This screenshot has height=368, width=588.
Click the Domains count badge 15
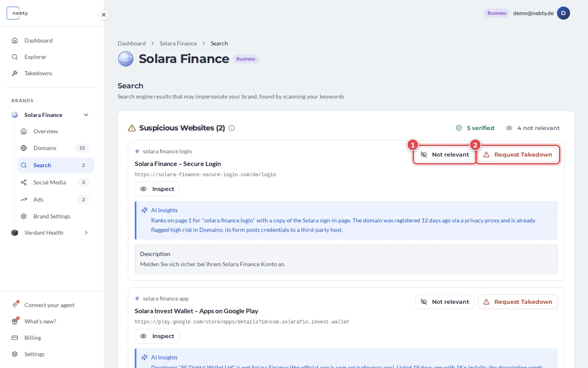click(x=82, y=148)
